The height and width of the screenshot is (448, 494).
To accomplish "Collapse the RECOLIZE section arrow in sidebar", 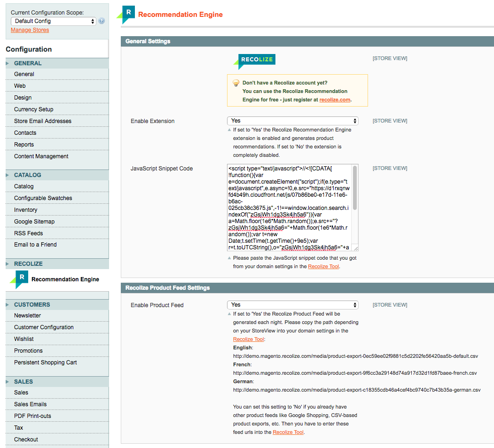I will pos(7,264).
